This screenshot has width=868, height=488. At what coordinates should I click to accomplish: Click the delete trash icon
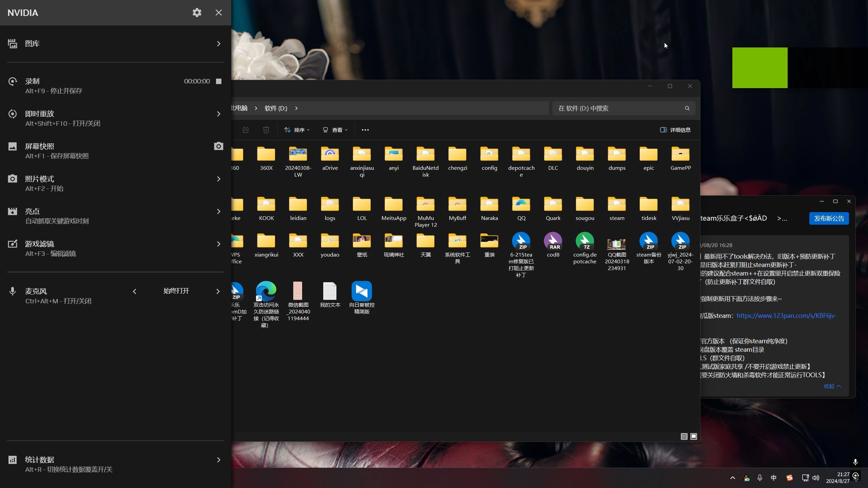[266, 130]
